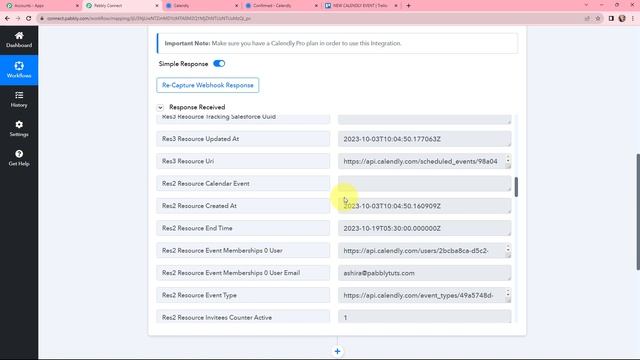Viewport: 640px width, 360px height.
Task: Toggle the Simple Response switch
Action: pos(219,64)
